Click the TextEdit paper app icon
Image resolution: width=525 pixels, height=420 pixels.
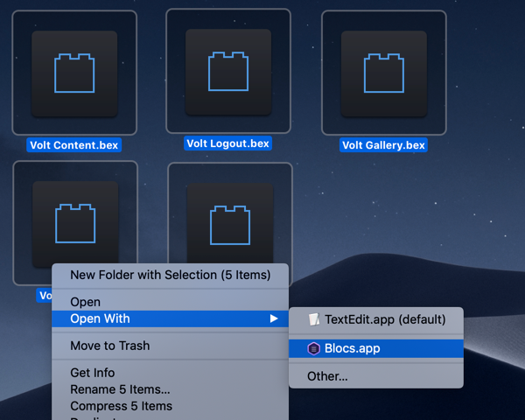click(314, 319)
